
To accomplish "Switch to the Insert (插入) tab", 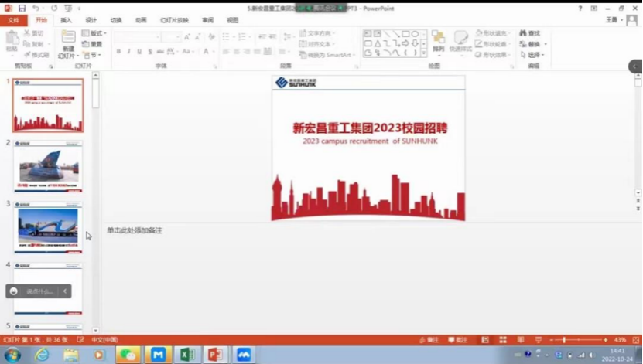I will click(67, 20).
